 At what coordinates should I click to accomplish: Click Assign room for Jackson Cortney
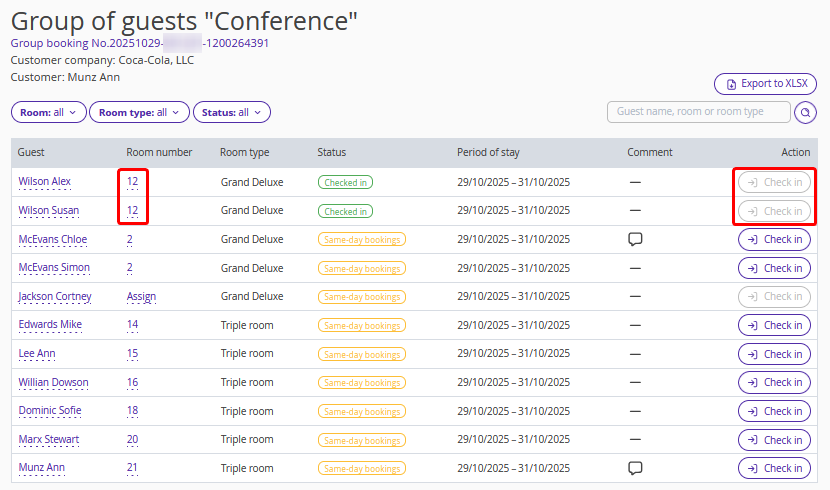click(141, 297)
